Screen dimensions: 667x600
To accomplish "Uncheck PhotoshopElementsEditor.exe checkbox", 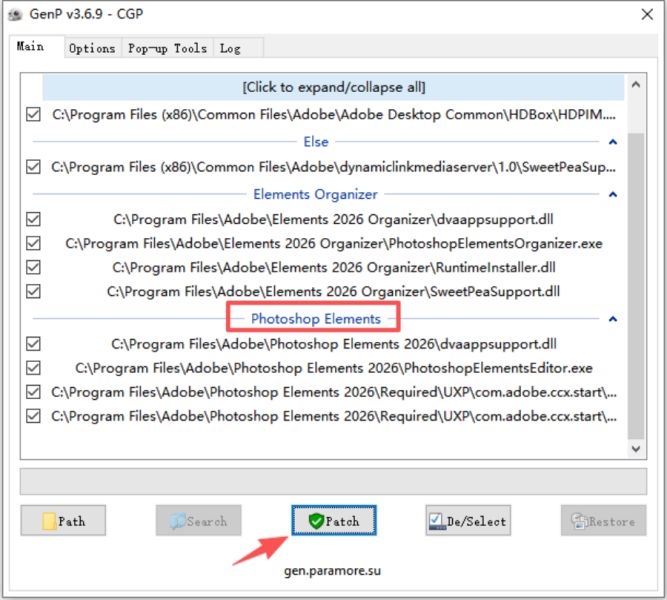I will [33, 368].
